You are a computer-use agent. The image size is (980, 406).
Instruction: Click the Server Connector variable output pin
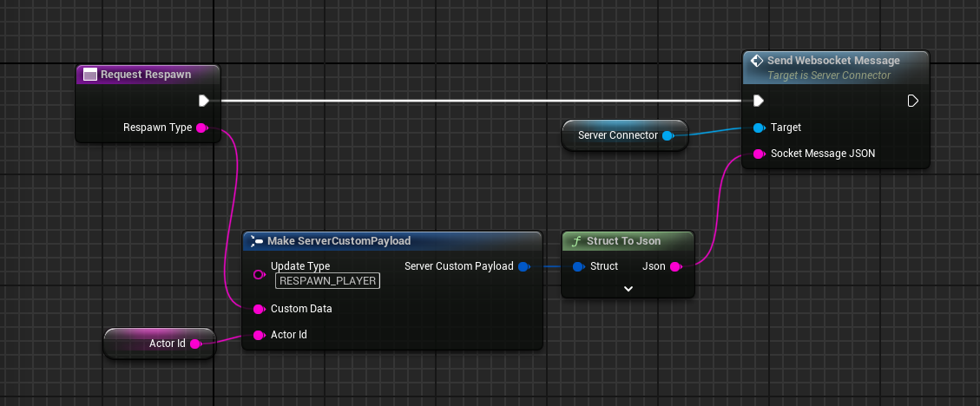click(668, 135)
